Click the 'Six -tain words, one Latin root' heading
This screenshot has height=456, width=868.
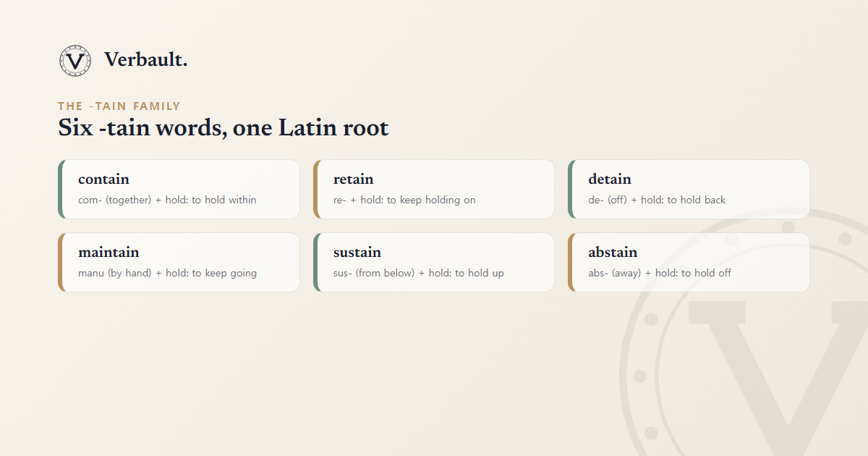[224, 129]
